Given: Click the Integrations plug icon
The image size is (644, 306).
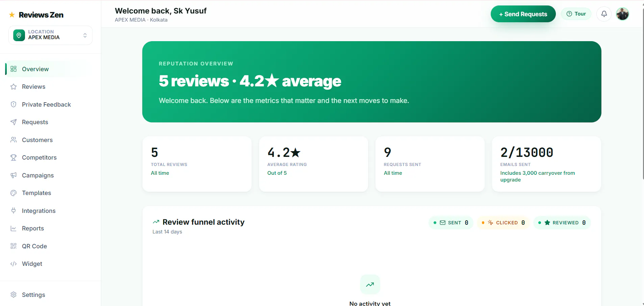Looking at the screenshot, I should pyautogui.click(x=14, y=211).
